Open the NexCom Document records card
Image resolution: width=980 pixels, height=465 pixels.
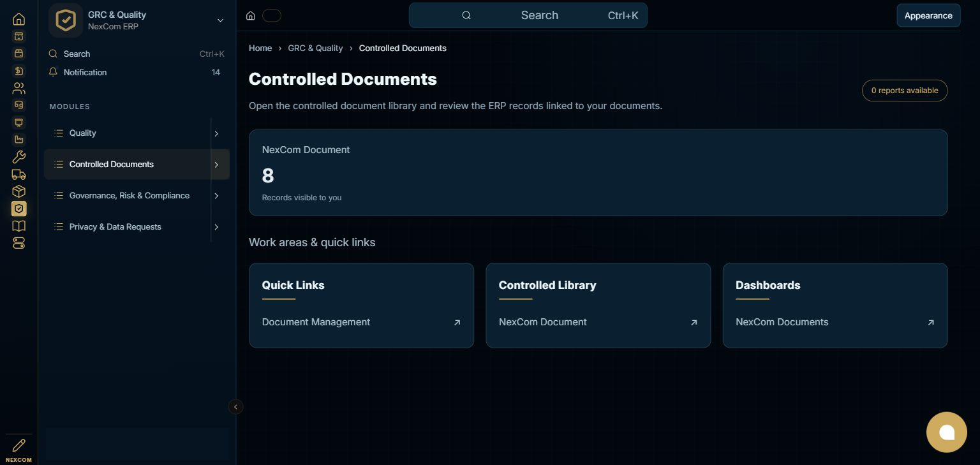coord(598,172)
